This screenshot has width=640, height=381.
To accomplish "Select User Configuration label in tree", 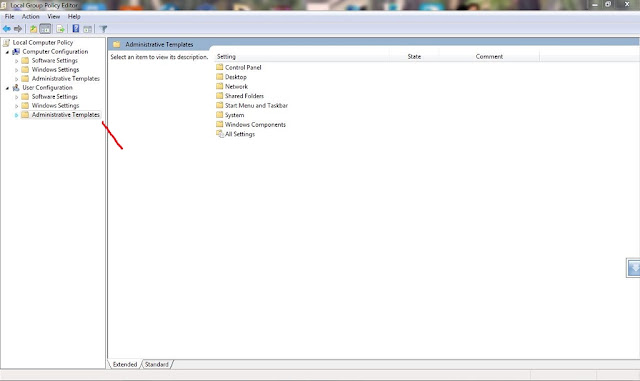I will coord(47,87).
